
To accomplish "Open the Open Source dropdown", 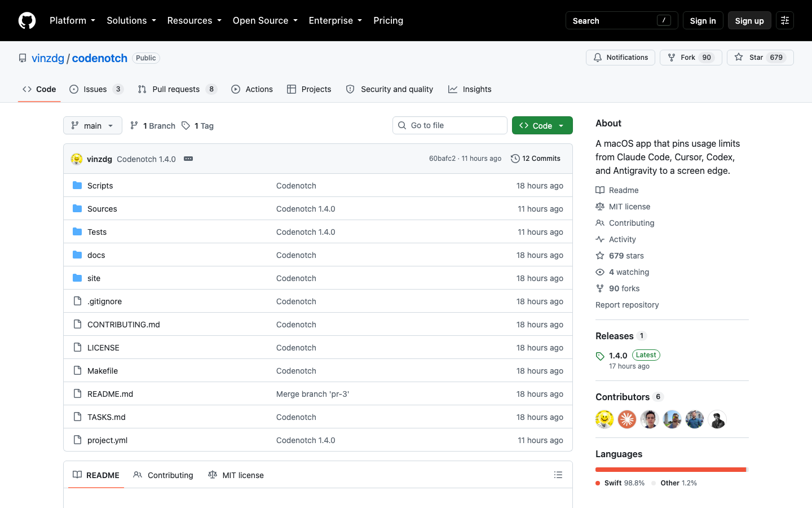I will point(265,20).
